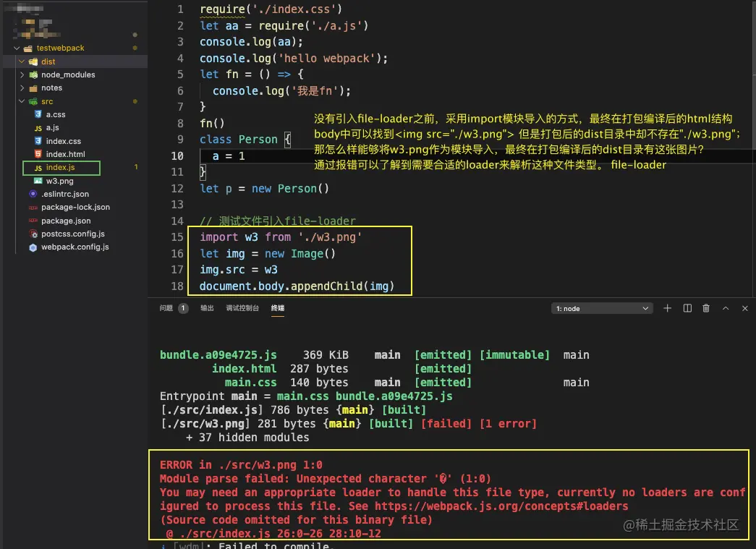Click "console.log('hello webpack')" line
756x549 pixels.
coord(294,59)
